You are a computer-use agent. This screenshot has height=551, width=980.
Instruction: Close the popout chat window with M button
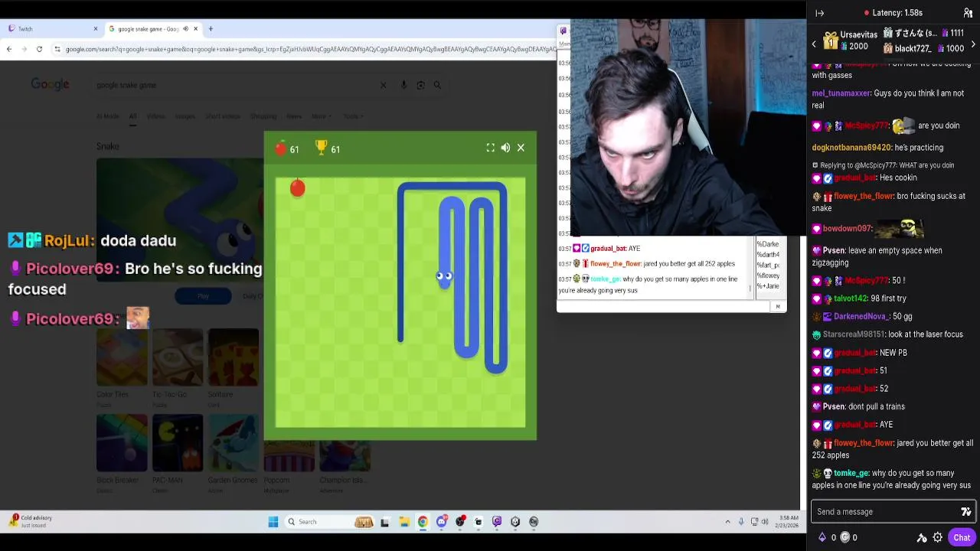[777, 307]
